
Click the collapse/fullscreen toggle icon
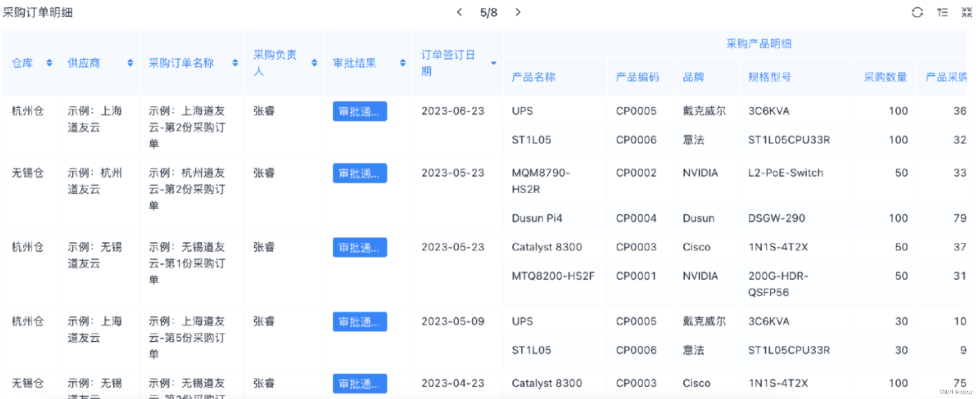point(966,12)
